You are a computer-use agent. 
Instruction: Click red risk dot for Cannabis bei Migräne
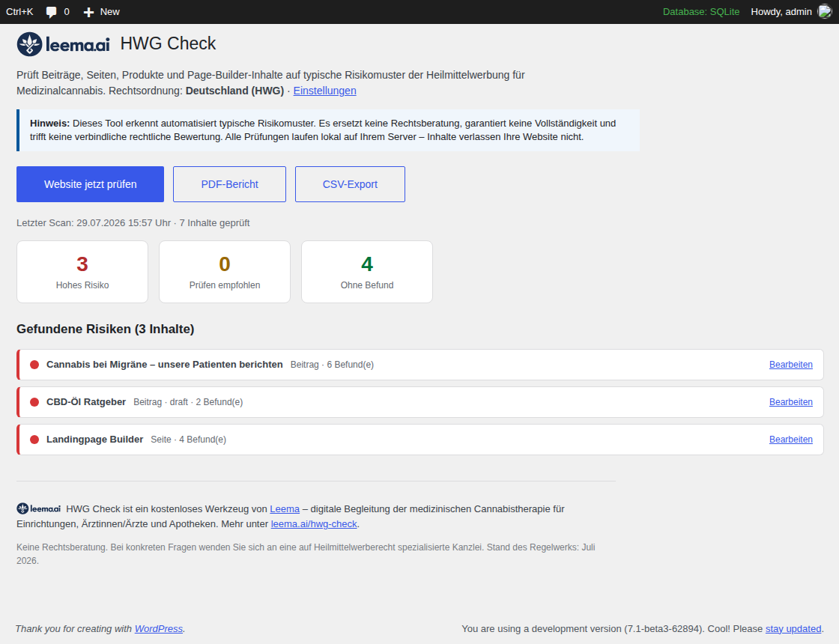tap(34, 365)
